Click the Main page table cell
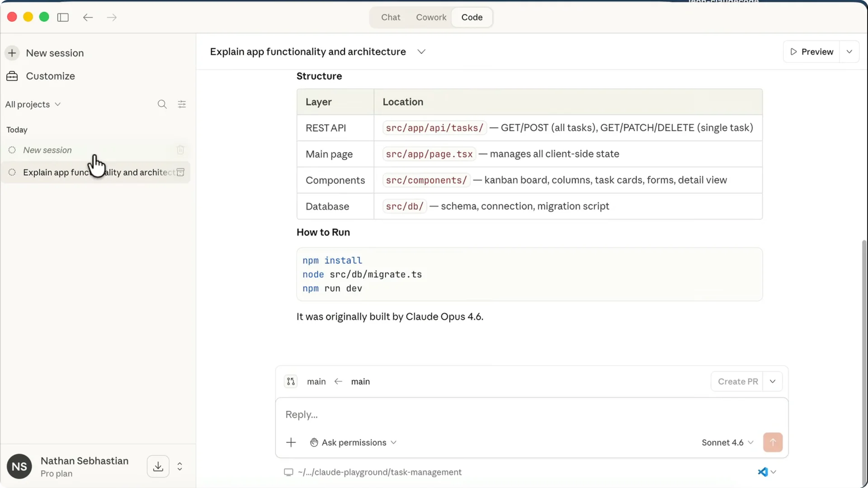Screen dimensions: 868x488 point(335,154)
